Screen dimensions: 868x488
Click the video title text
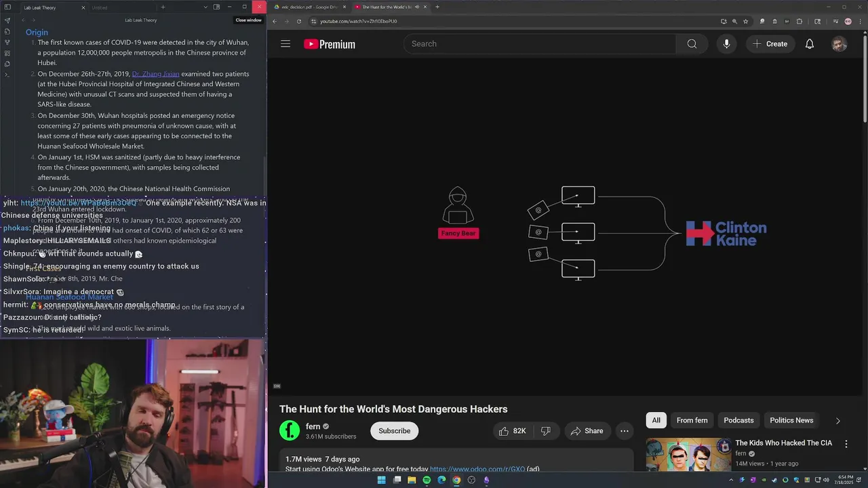point(393,409)
